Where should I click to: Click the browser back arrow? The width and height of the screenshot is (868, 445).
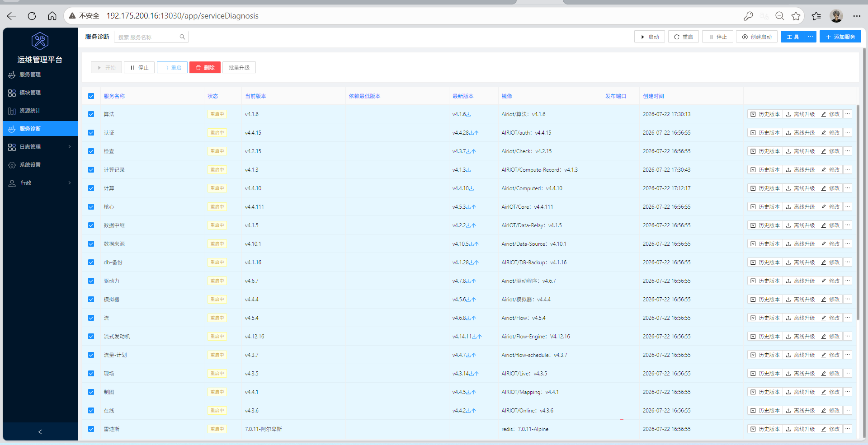click(x=12, y=16)
